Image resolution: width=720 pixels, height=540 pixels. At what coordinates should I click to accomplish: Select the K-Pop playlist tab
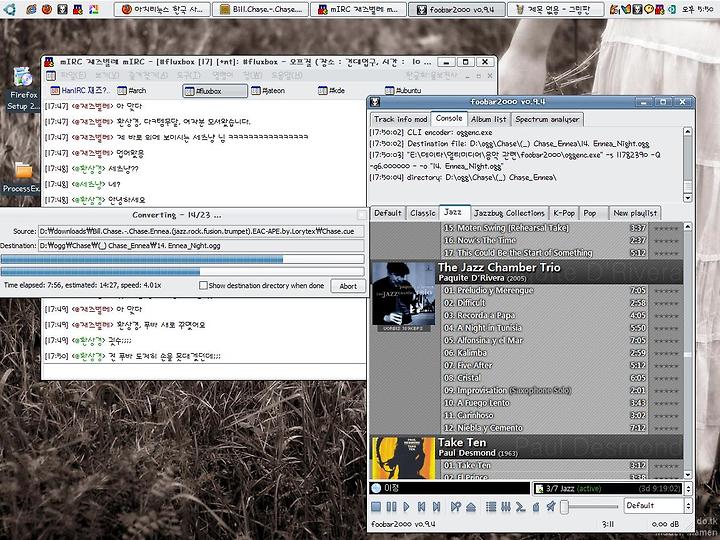(x=563, y=213)
